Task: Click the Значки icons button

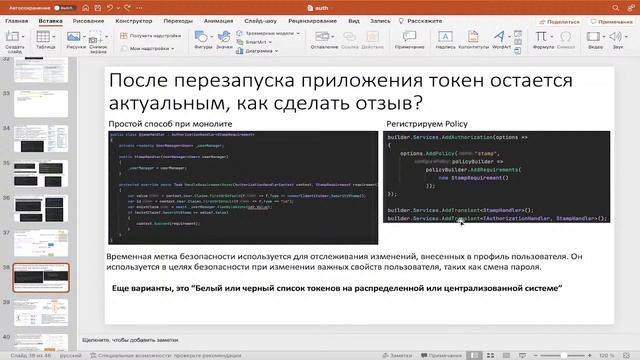Action: pos(224,36)
